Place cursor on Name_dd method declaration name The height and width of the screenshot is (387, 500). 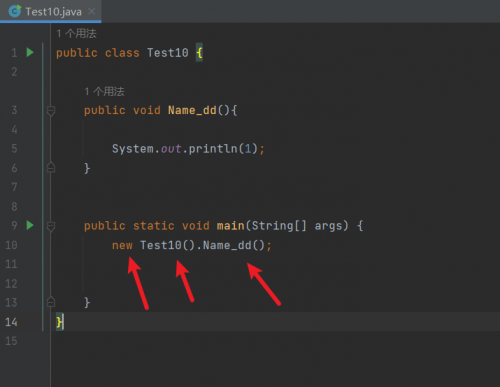point(192,110)
